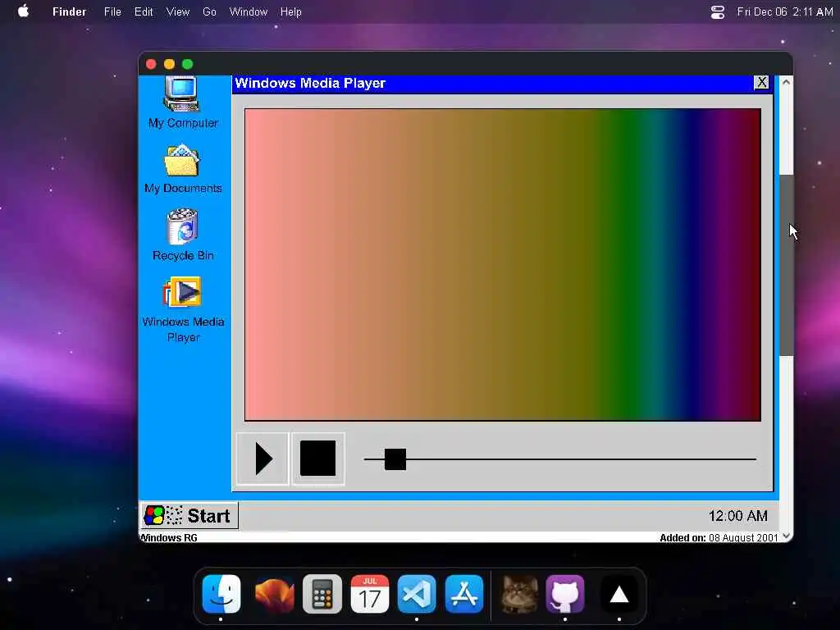Click the play button in Media Player
Viewport: 840px width, 630px height.
(262, 459)
